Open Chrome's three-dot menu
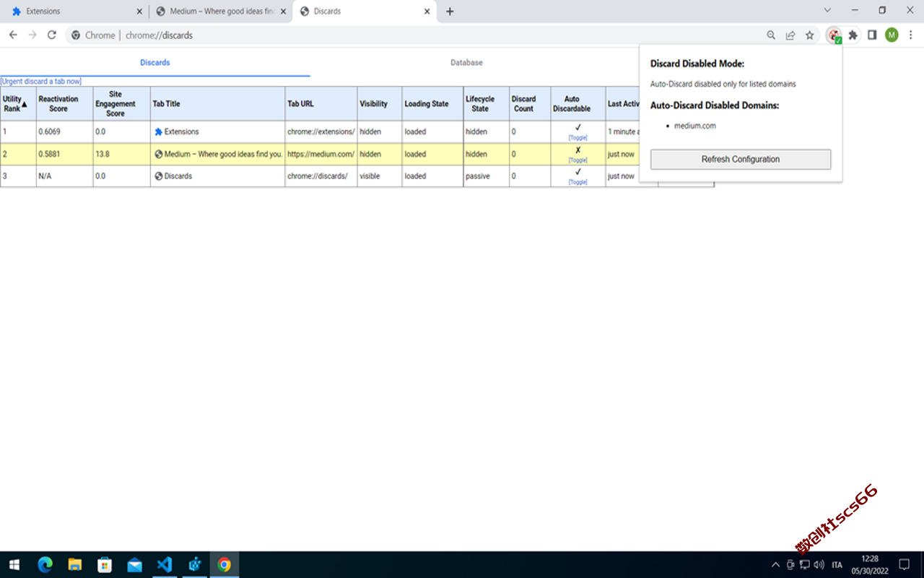The width and height of the screenshot is (924, 578). point(911,35)
